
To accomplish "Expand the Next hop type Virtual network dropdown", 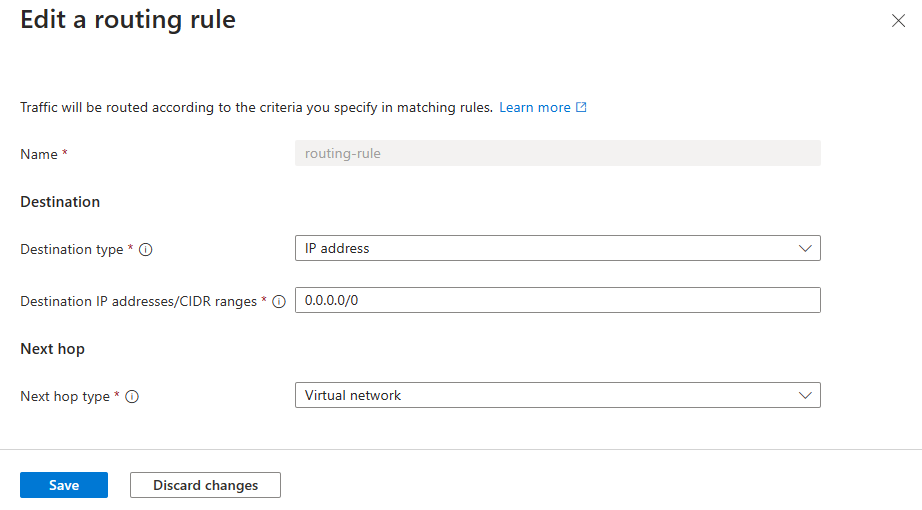I will [557, 396].
